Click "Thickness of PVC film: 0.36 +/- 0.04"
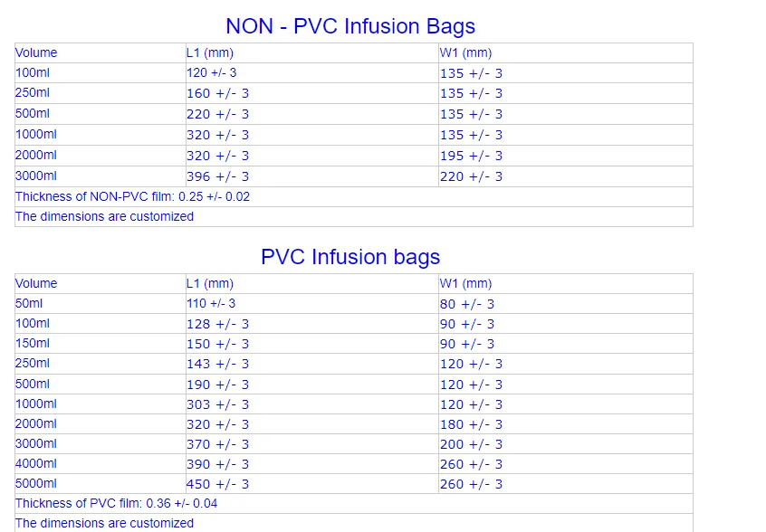766x532 pixels. point(116,503)
